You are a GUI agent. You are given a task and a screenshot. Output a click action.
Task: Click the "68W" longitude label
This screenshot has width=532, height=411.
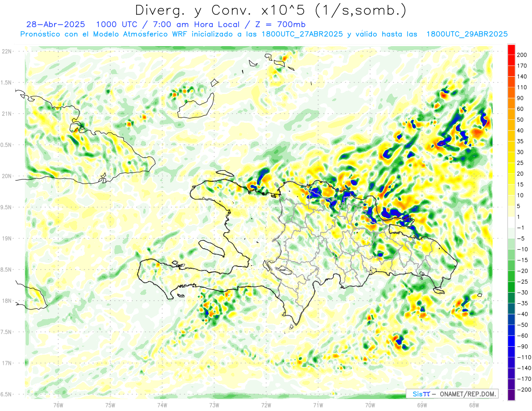[x=474, y=404]
